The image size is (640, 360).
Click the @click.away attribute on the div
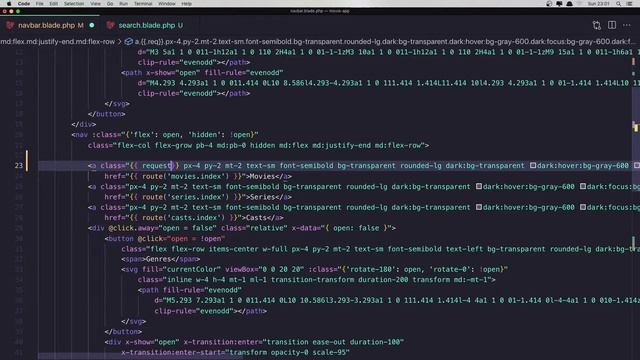pyautogui.click(x=162, y=228)
